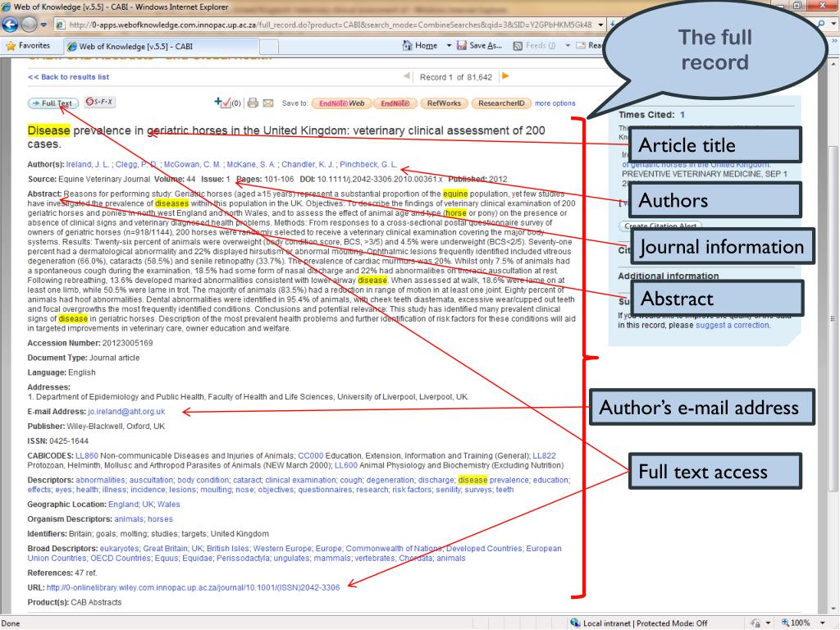Viewport: 840px width, 630px height.
Task: Click Accession Number 20123005169 text
Action: [90, 344]
